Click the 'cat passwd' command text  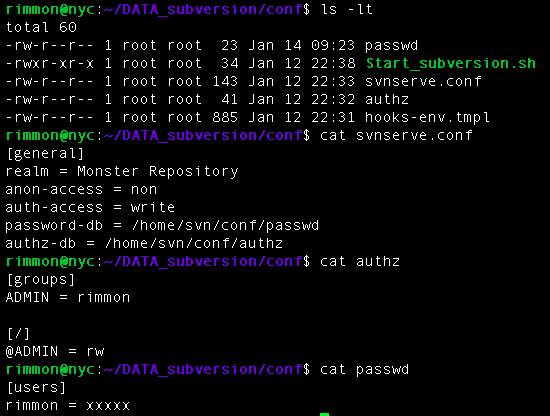[364, 369]
